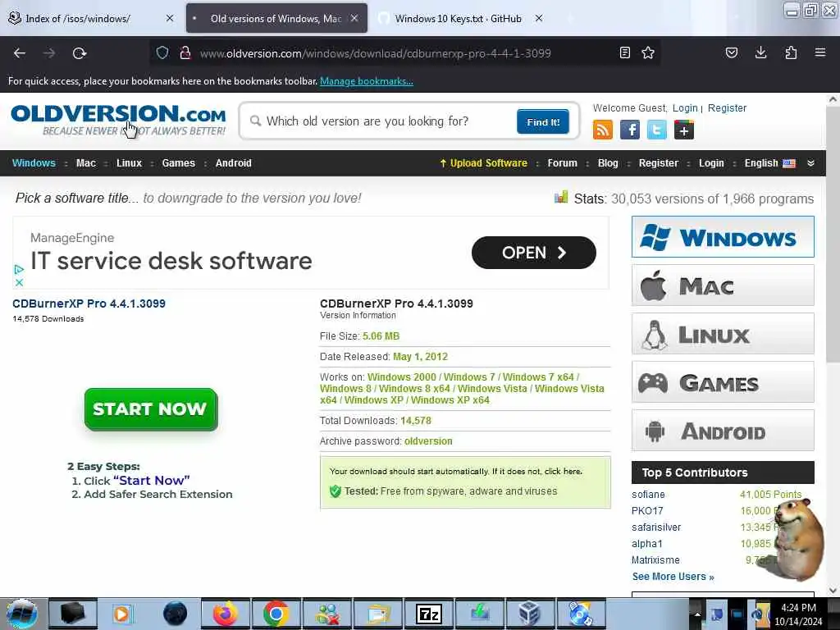The height and width of the screenshot is (630, 840).
Task: Open contributor alpha1 profile
Action: [647, 544]
